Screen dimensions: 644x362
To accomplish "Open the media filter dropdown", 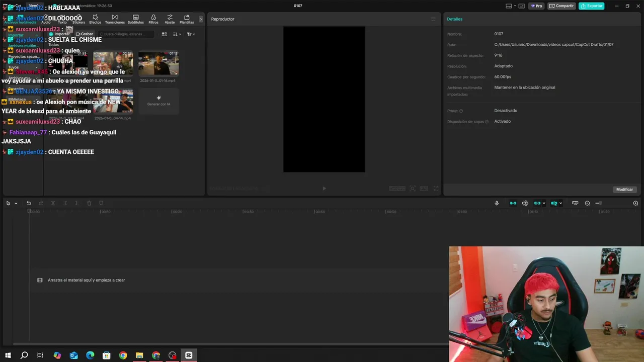I will [x=191, y=34].
